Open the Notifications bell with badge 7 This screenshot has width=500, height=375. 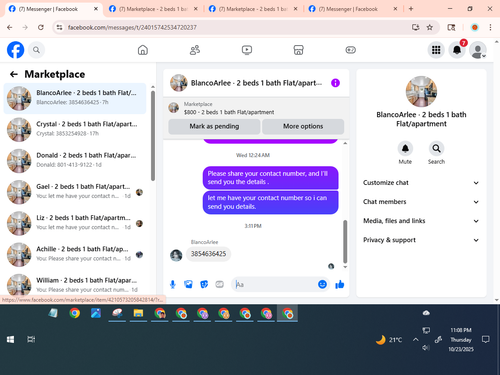457,50
